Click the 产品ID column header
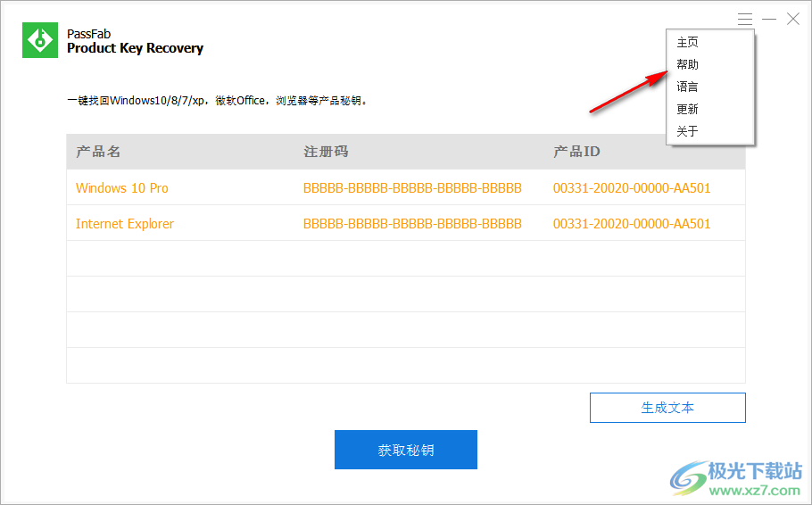The height and width of the screenshot is (505, 812). [576, 152]
